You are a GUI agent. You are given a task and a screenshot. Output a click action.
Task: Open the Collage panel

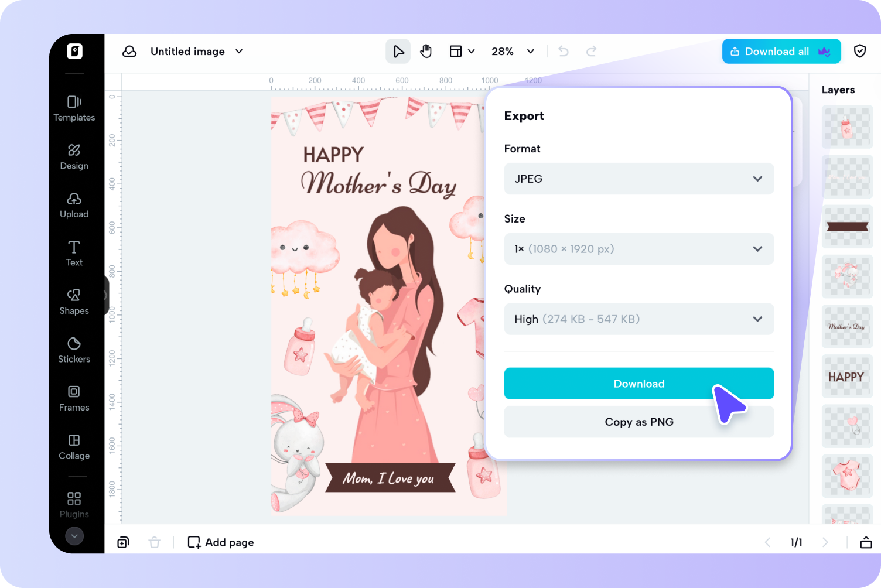[x=74, y=447]
